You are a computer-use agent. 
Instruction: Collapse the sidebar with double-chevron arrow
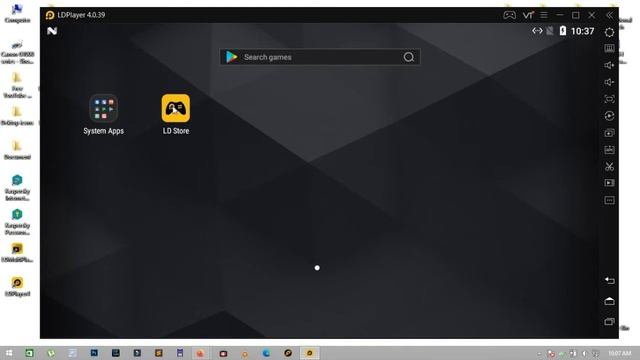[x=609, y=15]
